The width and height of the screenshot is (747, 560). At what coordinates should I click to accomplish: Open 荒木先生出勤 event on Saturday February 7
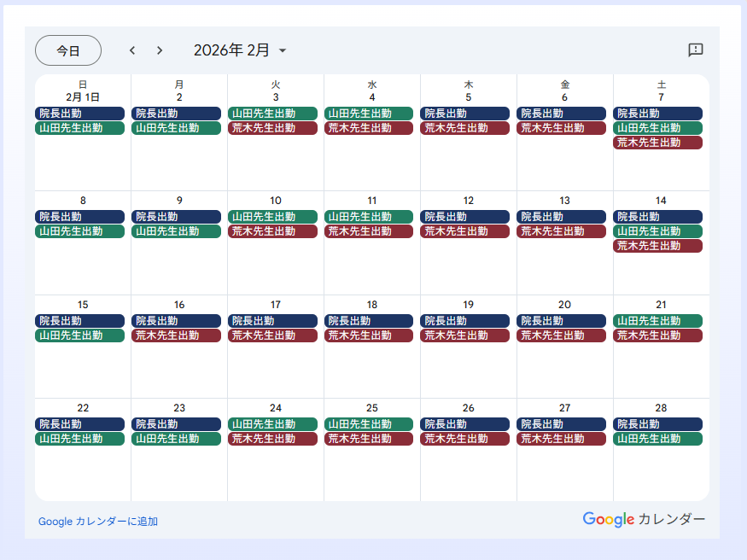[657, 143]
